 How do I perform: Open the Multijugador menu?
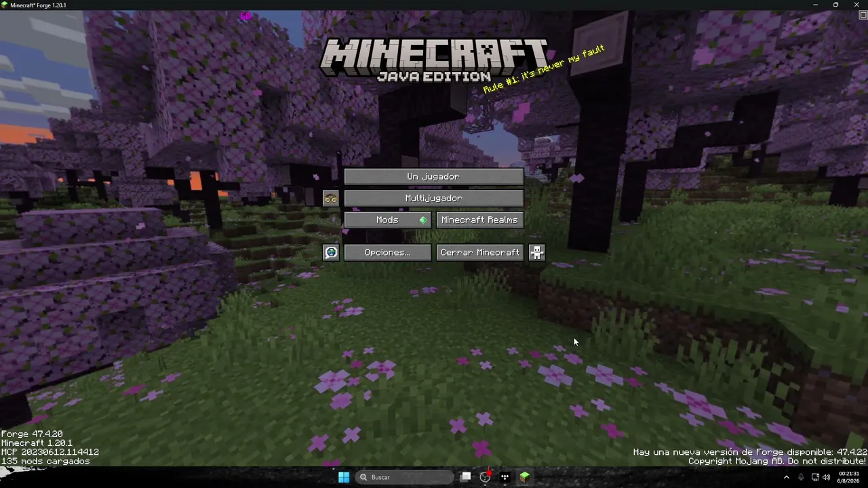[434, 198]
